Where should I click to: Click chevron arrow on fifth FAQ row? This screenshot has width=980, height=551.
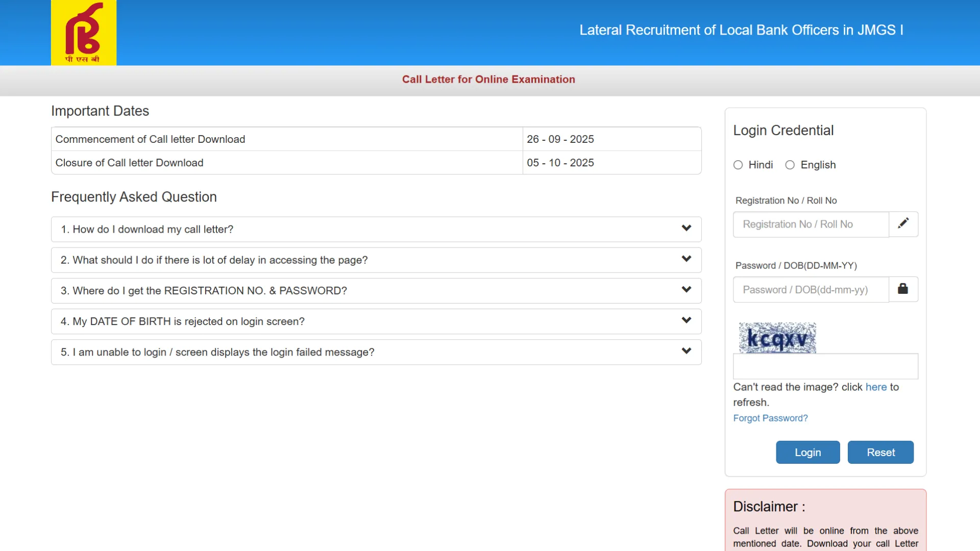687,351
